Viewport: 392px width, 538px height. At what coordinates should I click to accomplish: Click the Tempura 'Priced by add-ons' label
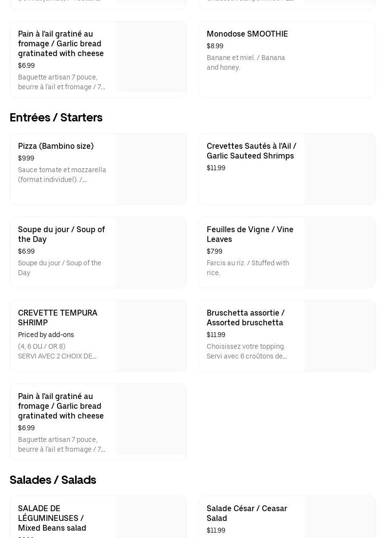coord(46,335)
